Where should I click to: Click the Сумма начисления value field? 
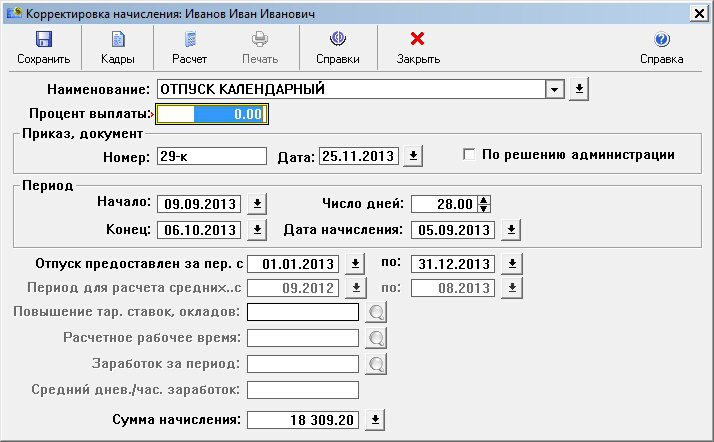tap(302, 419)
